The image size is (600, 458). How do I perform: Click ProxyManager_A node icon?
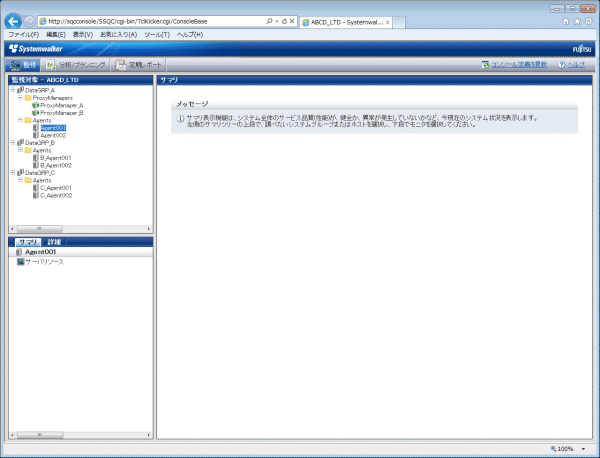(x=36, y=105)
